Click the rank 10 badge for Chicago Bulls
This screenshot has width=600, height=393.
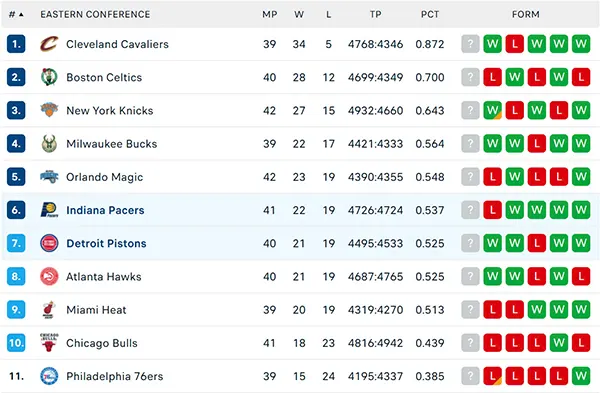(16, 342)
